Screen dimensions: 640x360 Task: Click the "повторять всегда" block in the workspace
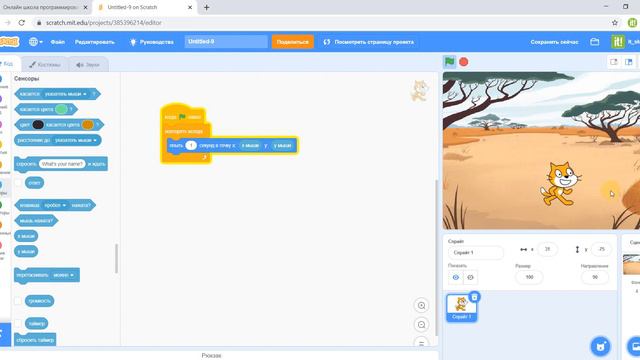184,131
